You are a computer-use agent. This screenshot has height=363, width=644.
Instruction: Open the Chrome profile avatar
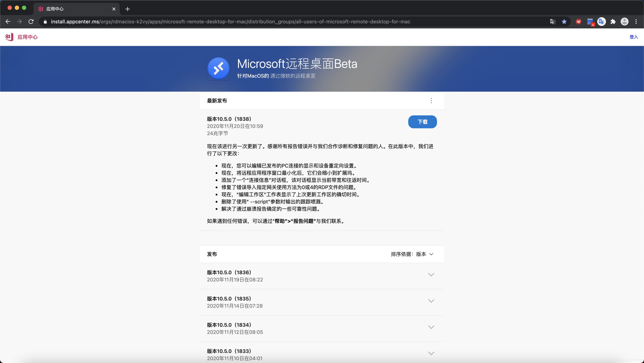pyautogui.click(x=624, y=22)
